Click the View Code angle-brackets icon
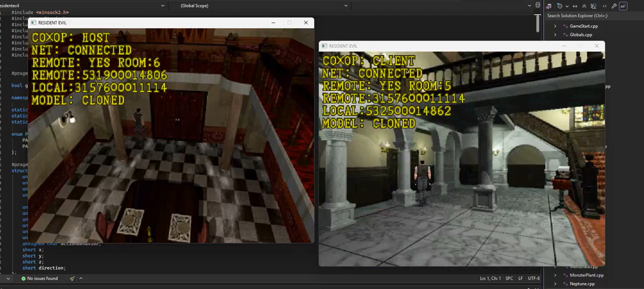Screen dimensions: 644x289 coord(605,6)
